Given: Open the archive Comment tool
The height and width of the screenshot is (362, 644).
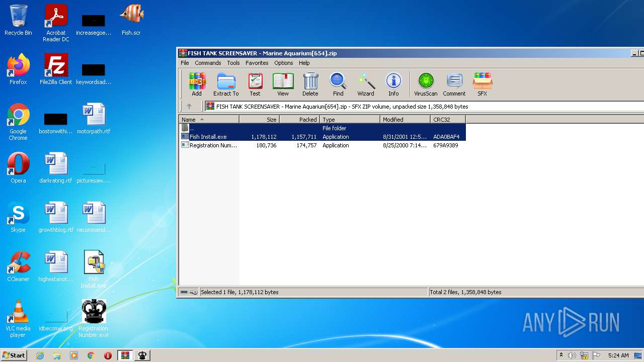Looking at the screenshot, I should [454, 84].
